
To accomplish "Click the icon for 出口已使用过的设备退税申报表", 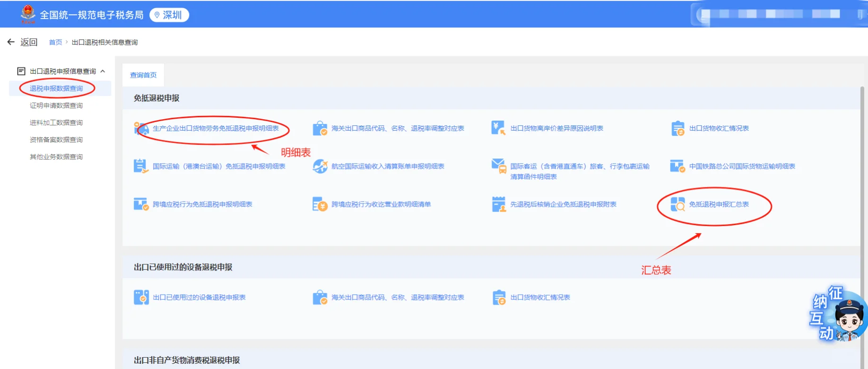I will 141,297.
